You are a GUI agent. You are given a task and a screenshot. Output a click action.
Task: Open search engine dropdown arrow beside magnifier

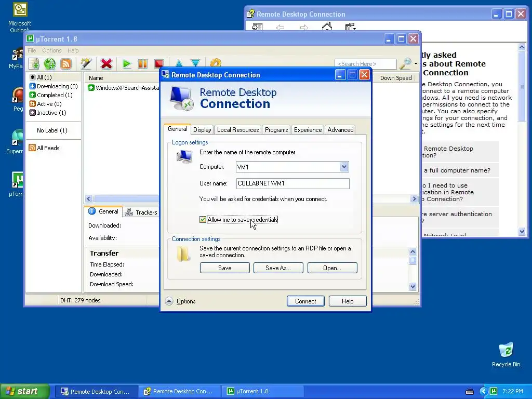coord(416,63)
